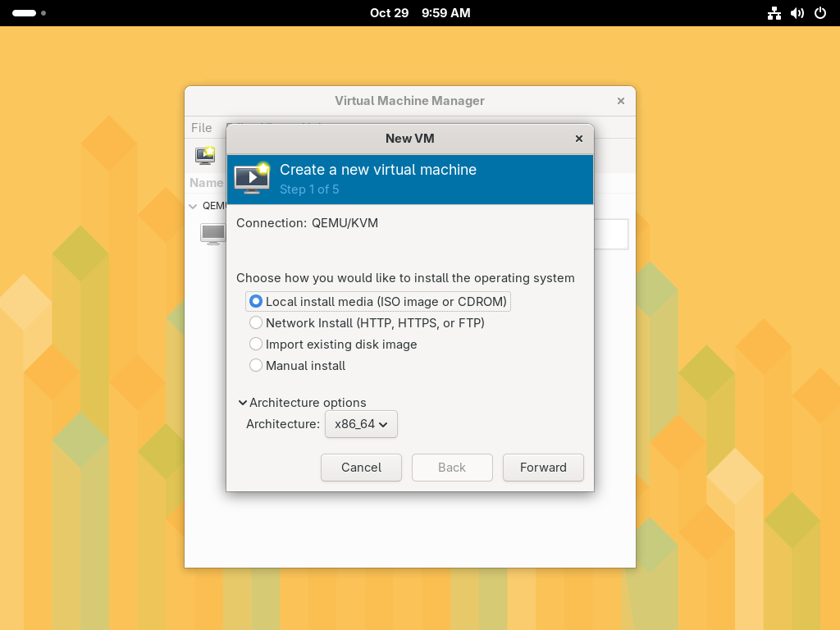Click the clock showing Oct 29
The image size is (840, 630).
[420, 13]
